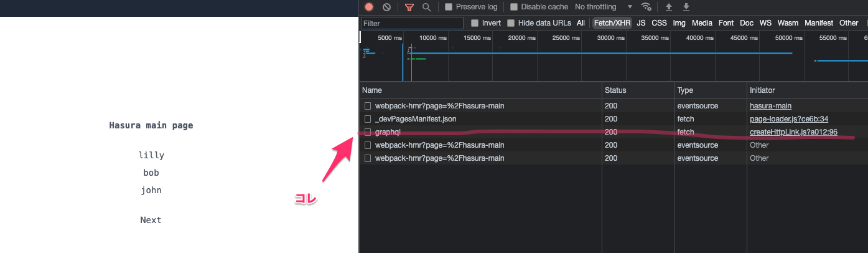Viewport: 868px width, 253px height.
Task: Enable Disable cache checkbox
Action: coord(514,7)
